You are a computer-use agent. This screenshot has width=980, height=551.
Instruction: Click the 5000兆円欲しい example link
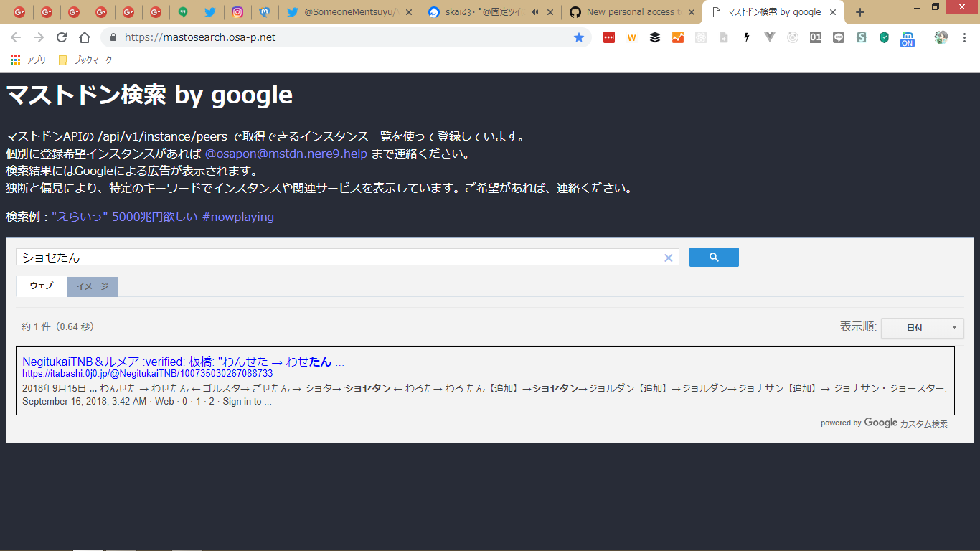[154, 217]
